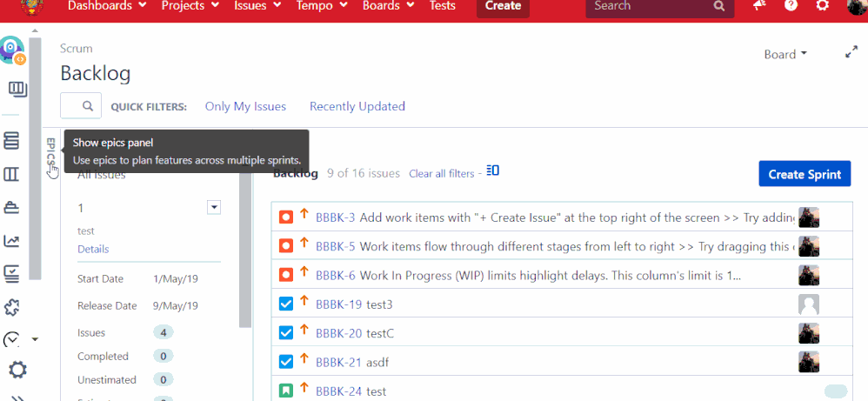Click Release Date value '9/May/19'

pos(176,305)
